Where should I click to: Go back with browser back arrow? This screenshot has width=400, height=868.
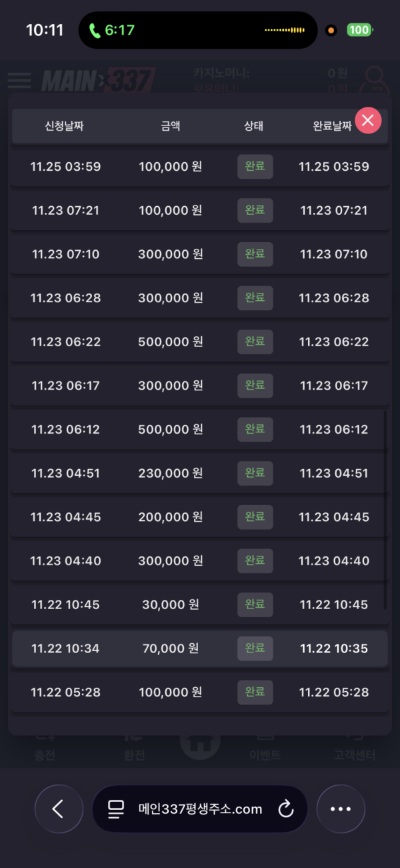tap(59, 809)
